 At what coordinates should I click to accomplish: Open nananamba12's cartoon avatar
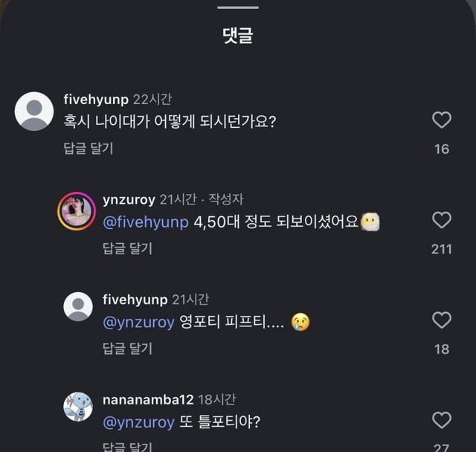pos(77,407)
